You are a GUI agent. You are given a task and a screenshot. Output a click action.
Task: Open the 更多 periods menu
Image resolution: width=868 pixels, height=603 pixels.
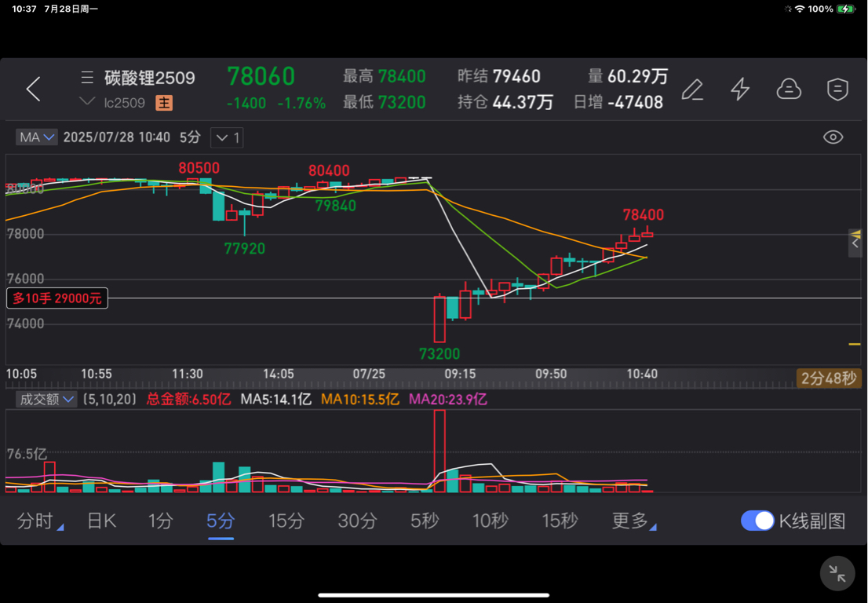click(x=633, y=521)
